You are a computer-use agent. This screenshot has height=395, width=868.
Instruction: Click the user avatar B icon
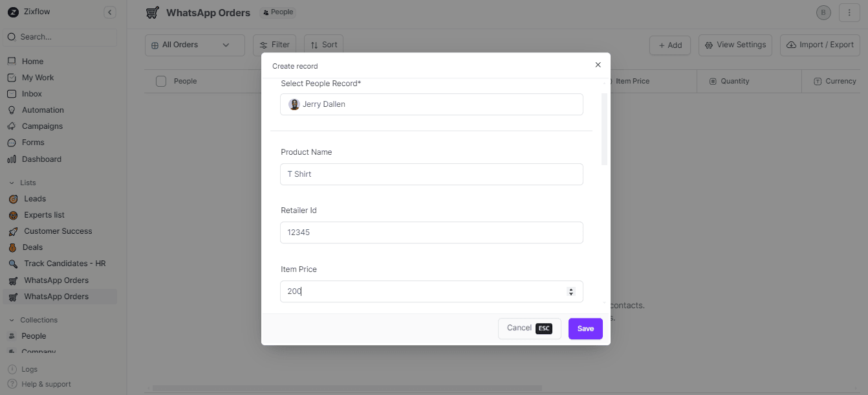[x=823, y=12]
